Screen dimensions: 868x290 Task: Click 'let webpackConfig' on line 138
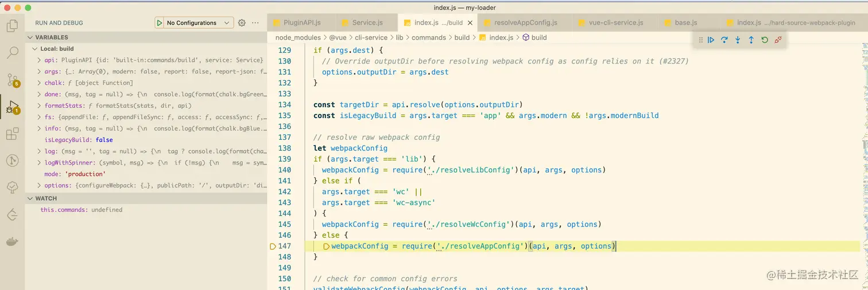tap(350, 148)
